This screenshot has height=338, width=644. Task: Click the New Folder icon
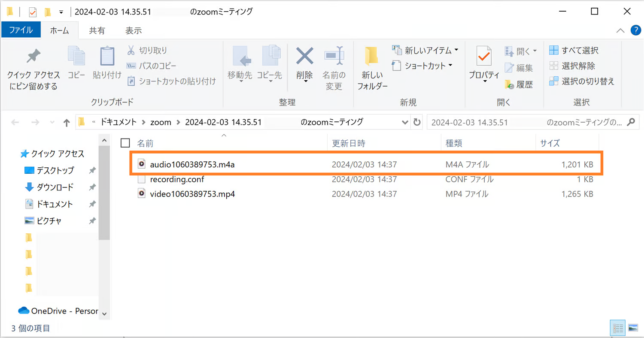click(x=372, y=56)
